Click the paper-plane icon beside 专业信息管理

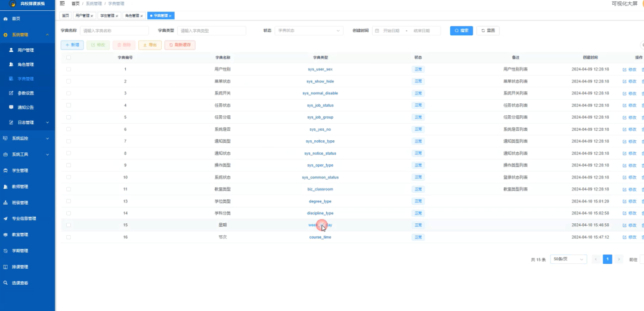tap(5, 218)
